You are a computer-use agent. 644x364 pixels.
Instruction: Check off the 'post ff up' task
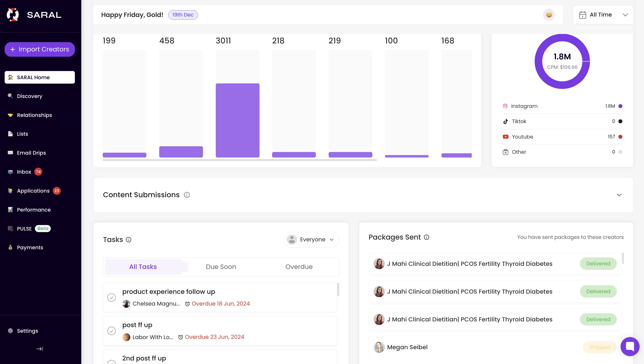tap(112, 330)
